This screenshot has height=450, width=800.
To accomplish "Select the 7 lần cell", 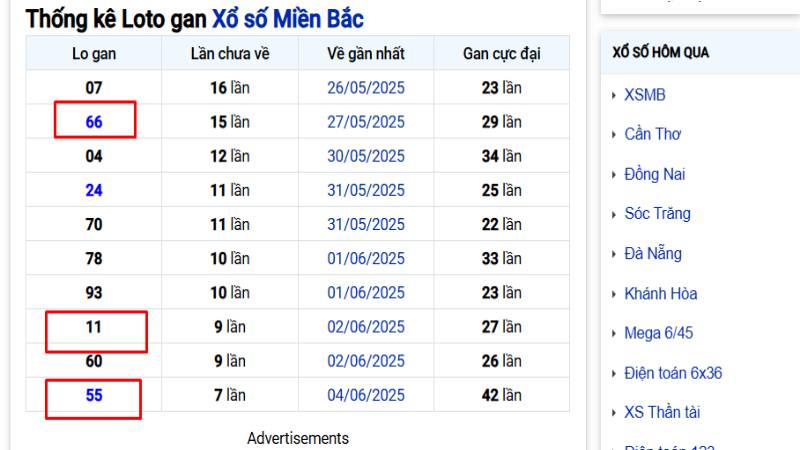I will click(x=230, y=395).
